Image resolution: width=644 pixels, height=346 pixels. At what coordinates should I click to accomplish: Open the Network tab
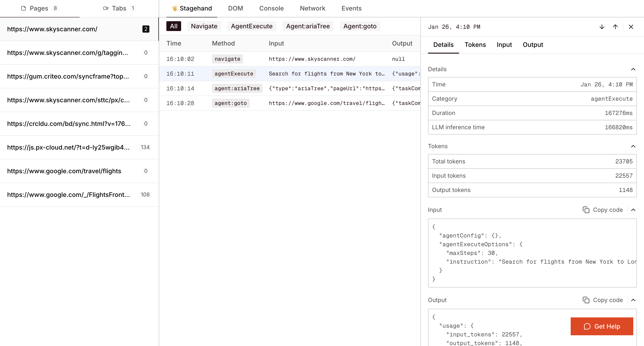(313, 8)
